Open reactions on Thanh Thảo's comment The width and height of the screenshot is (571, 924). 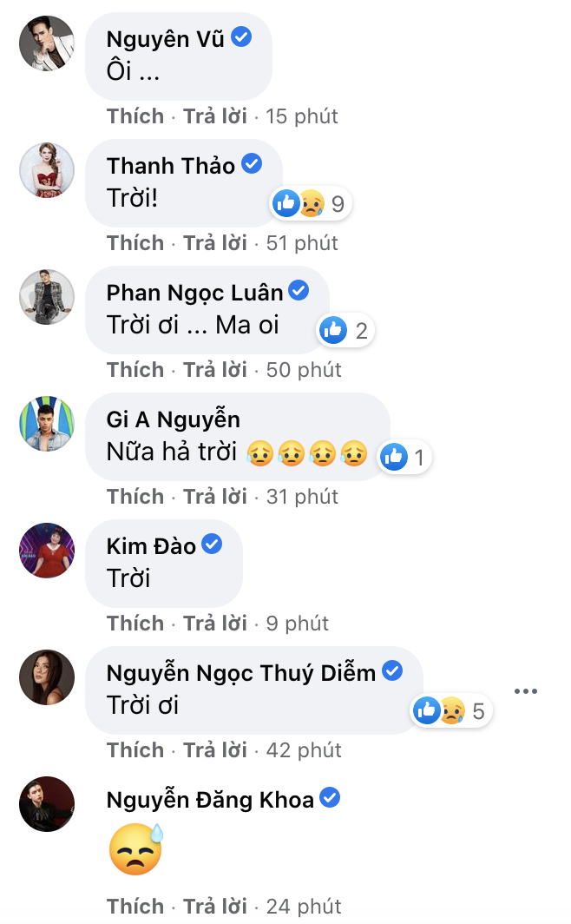click(x=311, y=205)
